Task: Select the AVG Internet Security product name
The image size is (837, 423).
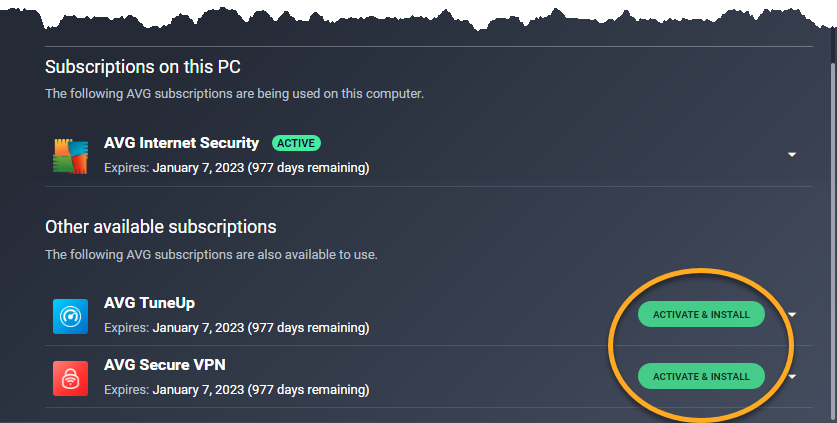Action: click(181, 143)
